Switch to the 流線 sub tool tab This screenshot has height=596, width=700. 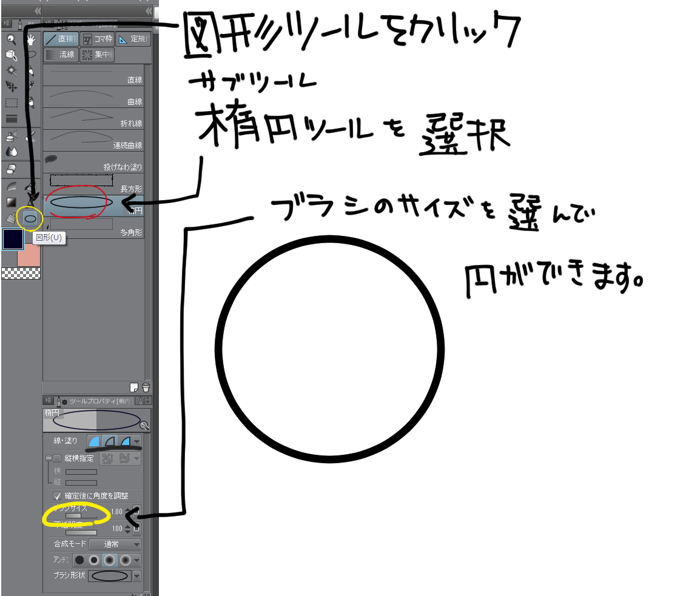tap(61, 55)
